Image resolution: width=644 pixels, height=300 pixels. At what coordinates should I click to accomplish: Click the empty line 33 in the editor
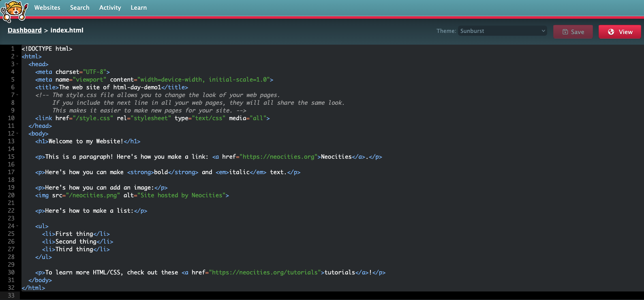tap(332, 296)
